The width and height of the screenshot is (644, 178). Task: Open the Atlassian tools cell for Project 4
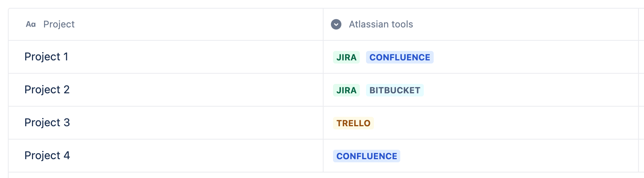coord(481,156)
